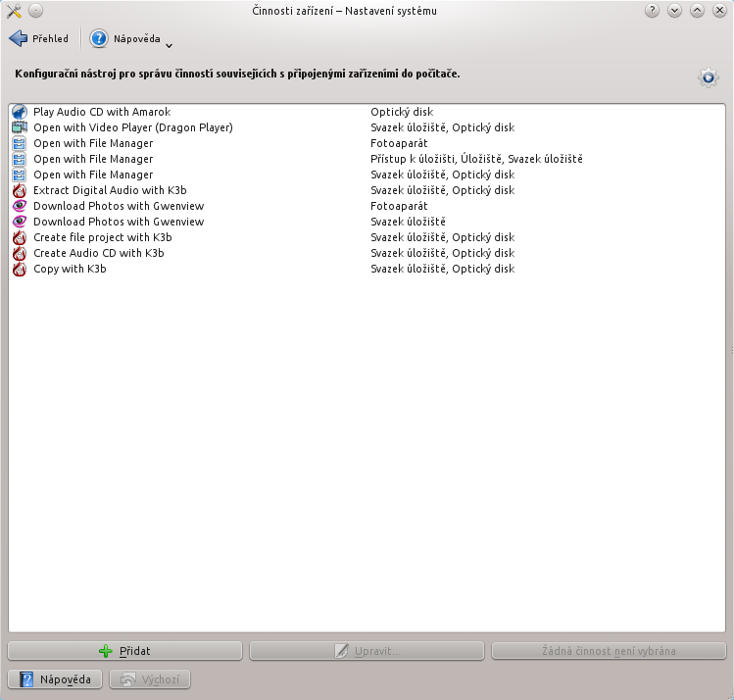Click the disabled Upravit... edit button
This screenshot has width=734, height=700.
coord(367,651)
